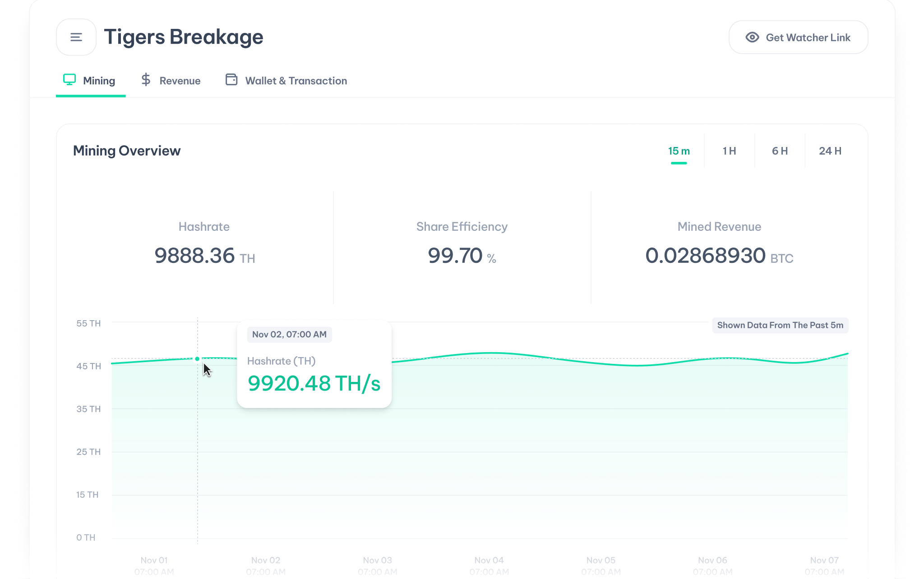Viewport: 924px width, 579px height.
Task: Select the 6 H time range
Action: pyautogui.click(x=780, y=151)
